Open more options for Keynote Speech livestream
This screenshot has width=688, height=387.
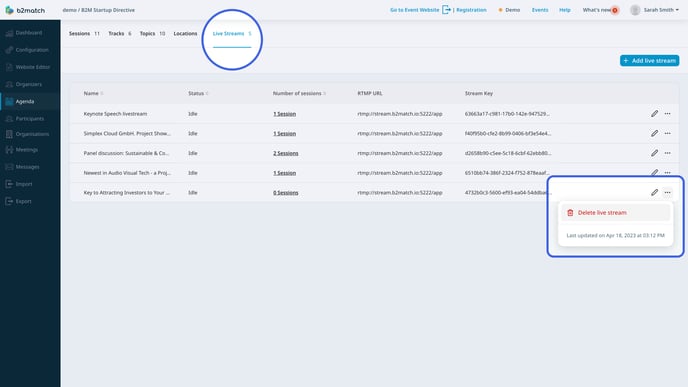pyautogui.click(x=667, y=114)
